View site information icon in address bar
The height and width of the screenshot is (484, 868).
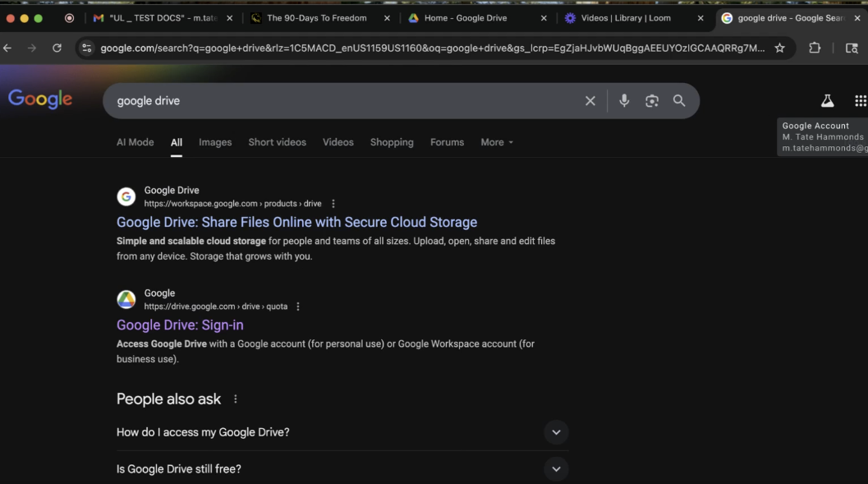(87, 48)
